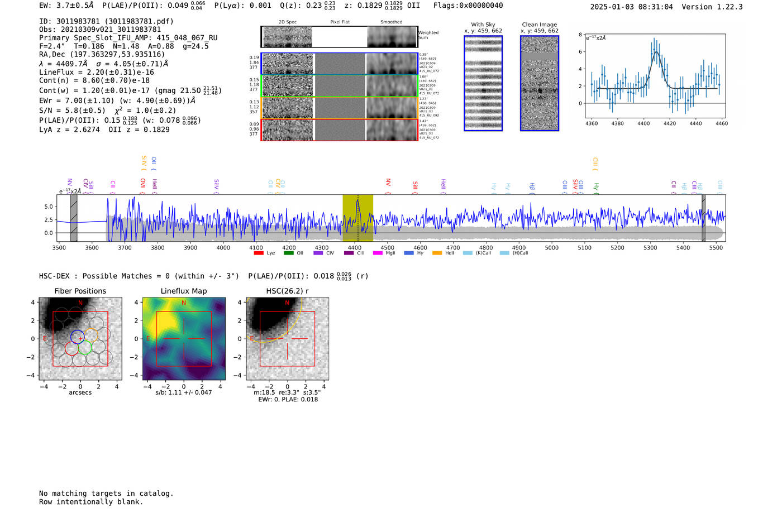The image size is (782, 532).
Task: Click the No matching targets in catalog text
Action: tap(106, 493)
